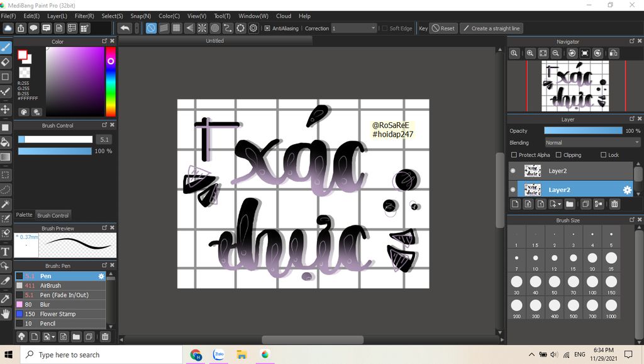
Task: Toggle the AntiAliasing checkbox
Action: click(x=267, y=28)
